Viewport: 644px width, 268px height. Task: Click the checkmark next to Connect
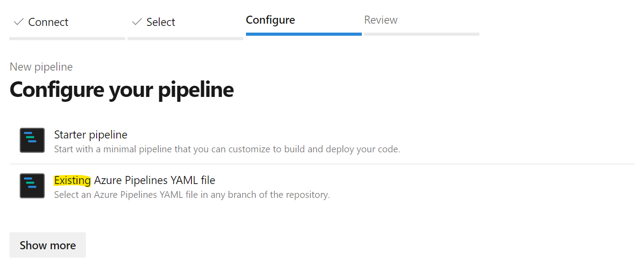pos(18,22)
